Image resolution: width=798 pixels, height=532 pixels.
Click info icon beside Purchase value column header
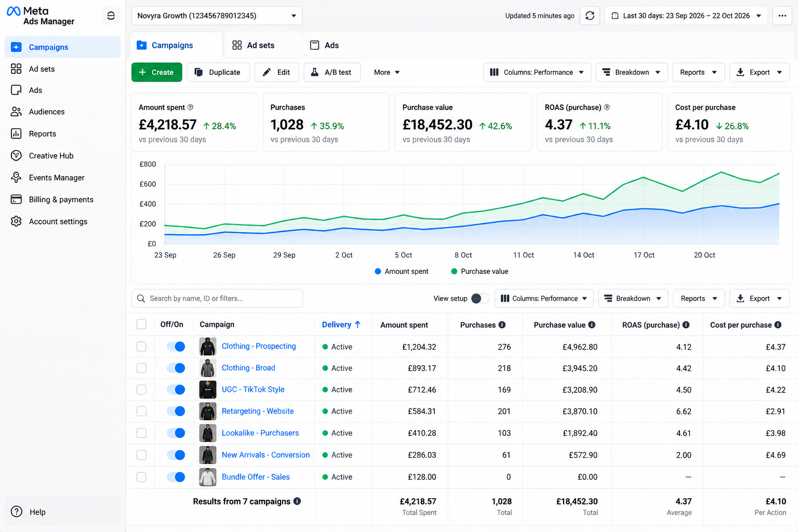click(592, 325)
